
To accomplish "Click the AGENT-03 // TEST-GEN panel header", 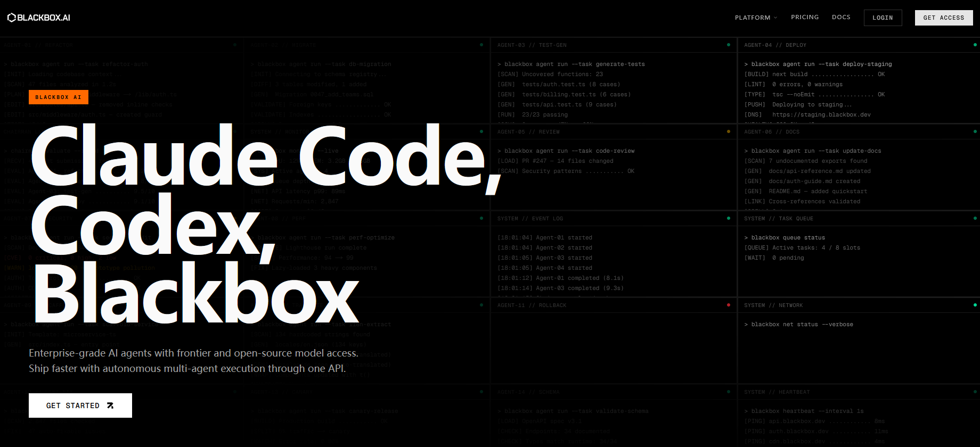I will click(532, 45).
